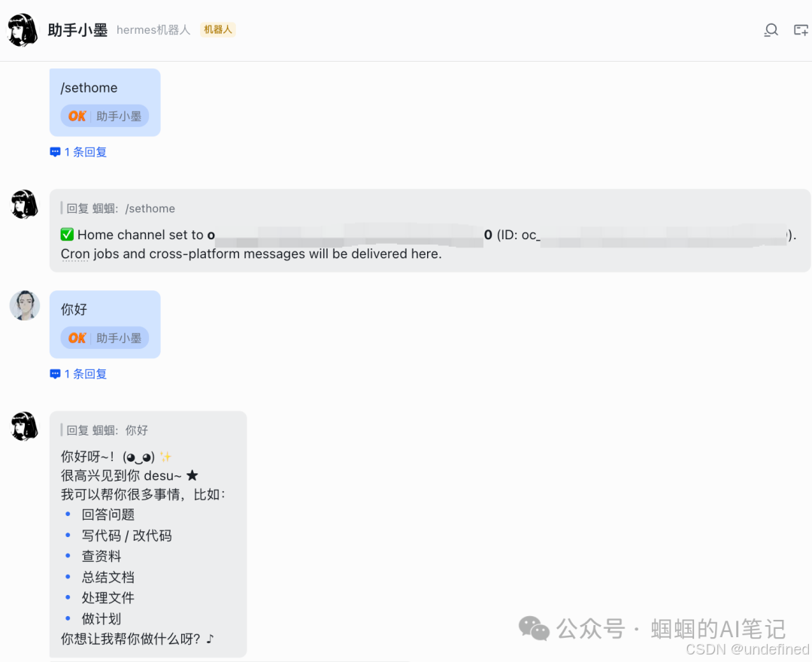
Task: Select the 机器人 tag in the header
Action: point(217,30)
